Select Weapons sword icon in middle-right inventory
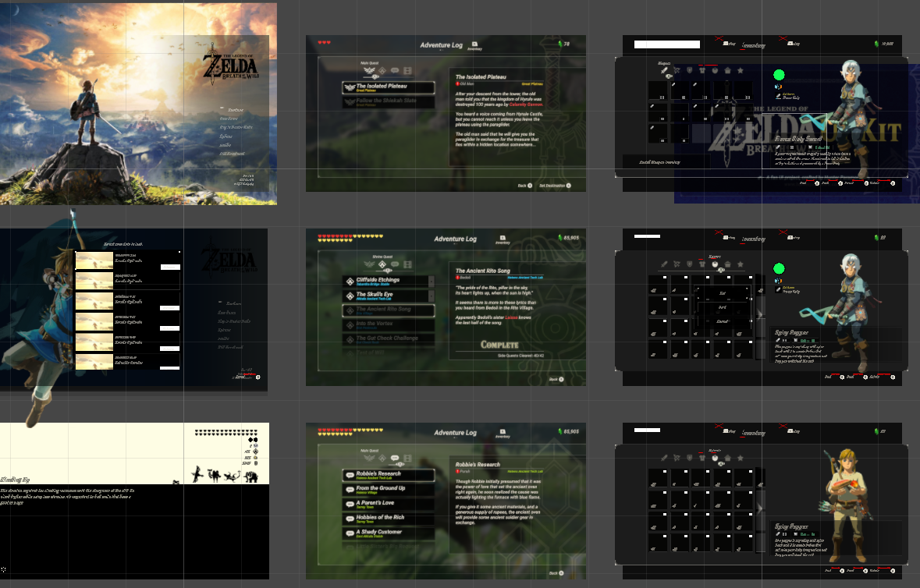The width and height of the screenshot is (920, 588). pos(664,264)
